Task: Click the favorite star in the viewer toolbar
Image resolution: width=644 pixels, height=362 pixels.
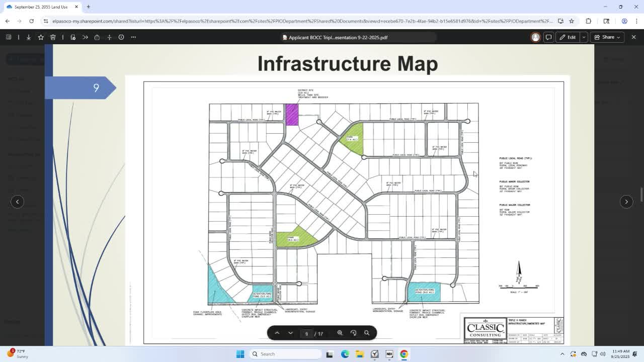Action: point(41,37)
